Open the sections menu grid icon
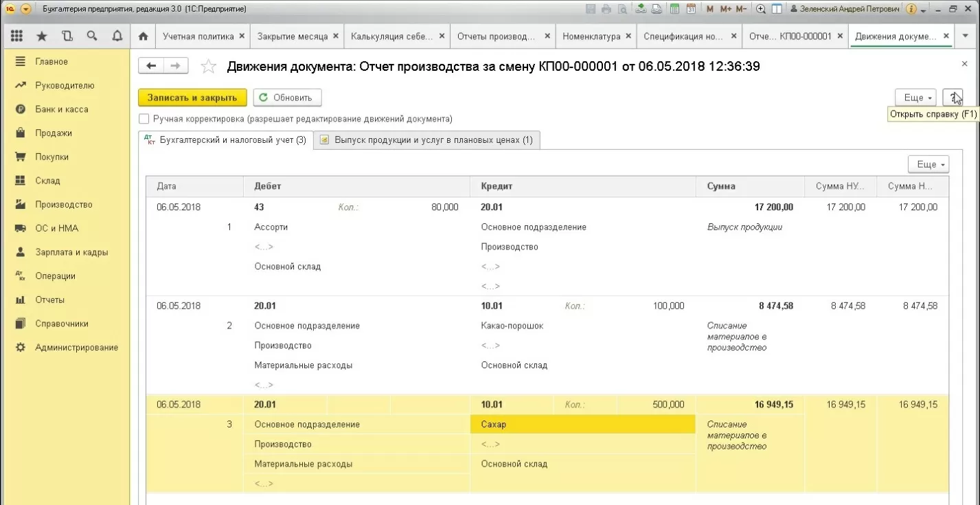The image size is (980, 505). (17, 36)
